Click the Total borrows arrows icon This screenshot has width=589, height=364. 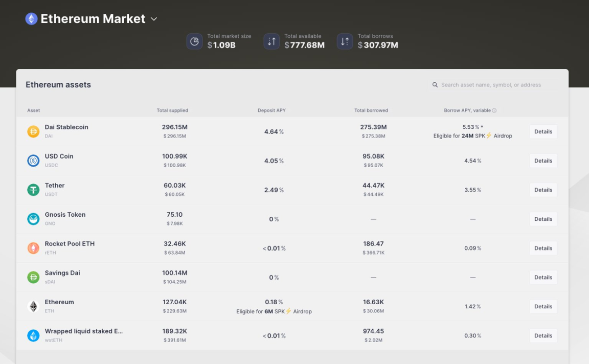[345, 41]
